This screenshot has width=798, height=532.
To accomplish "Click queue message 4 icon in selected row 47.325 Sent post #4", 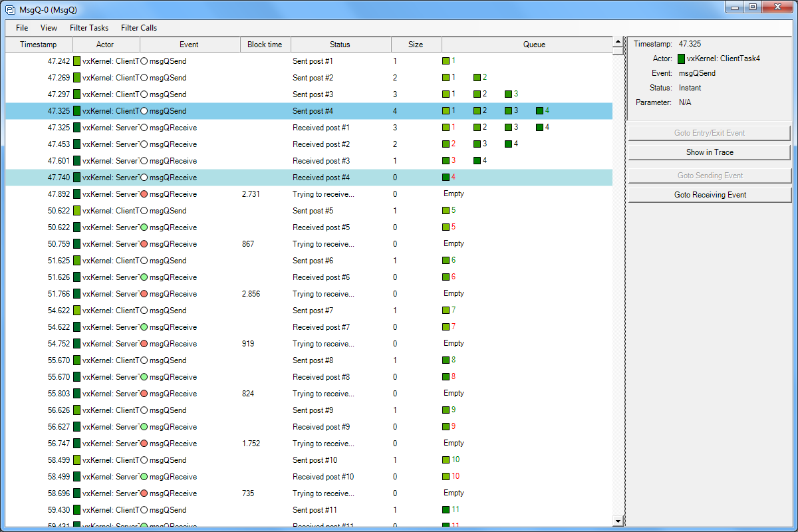I will pyautogui.click(x=539, y=110).
